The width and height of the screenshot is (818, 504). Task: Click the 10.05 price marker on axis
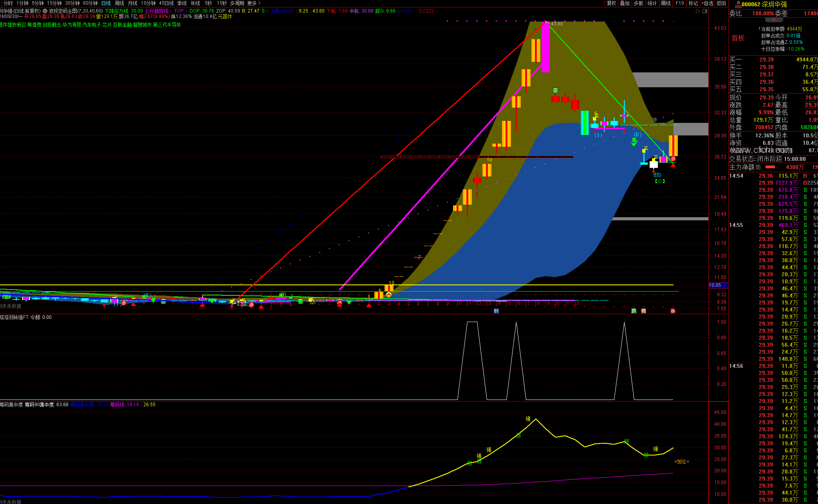715,285
